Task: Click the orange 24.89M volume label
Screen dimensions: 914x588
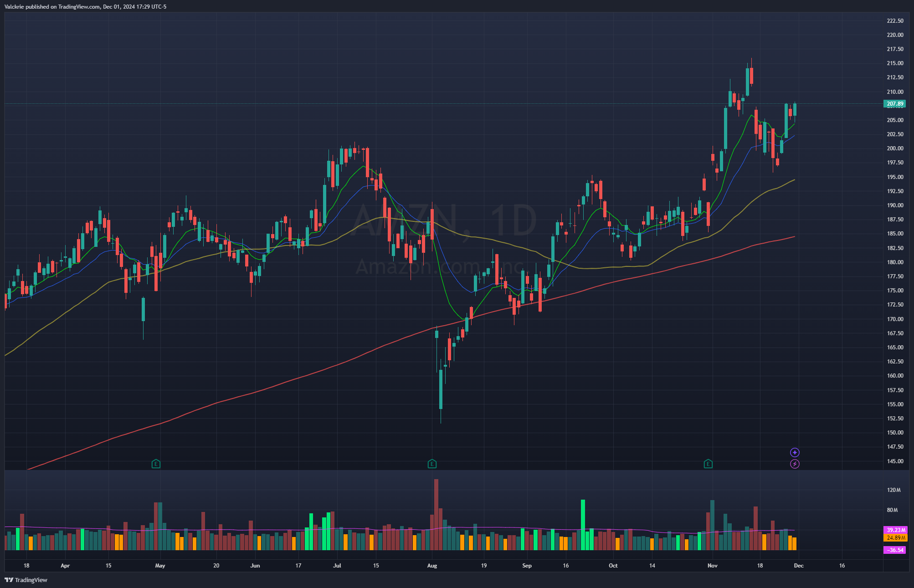Action: click(895, 538)
